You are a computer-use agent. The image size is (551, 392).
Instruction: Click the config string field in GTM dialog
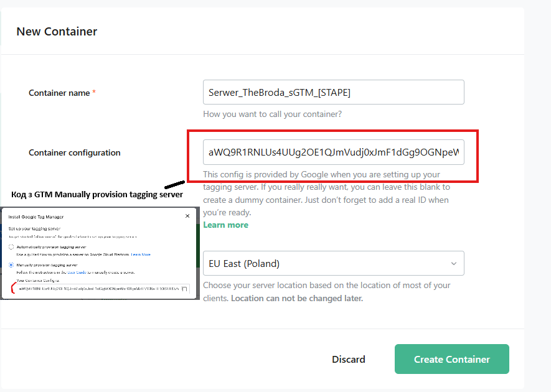(x=98, y=289)
